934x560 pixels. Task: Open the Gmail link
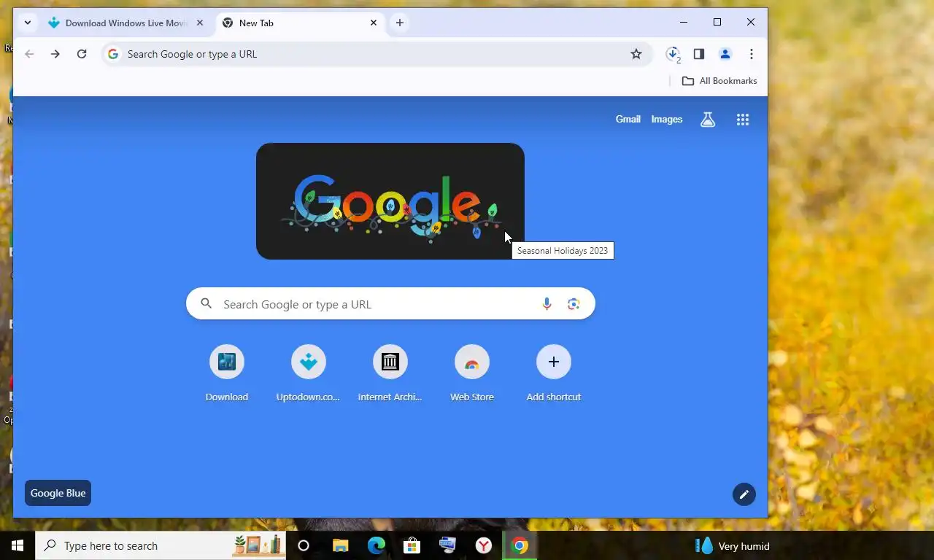[x=628, y=119]
